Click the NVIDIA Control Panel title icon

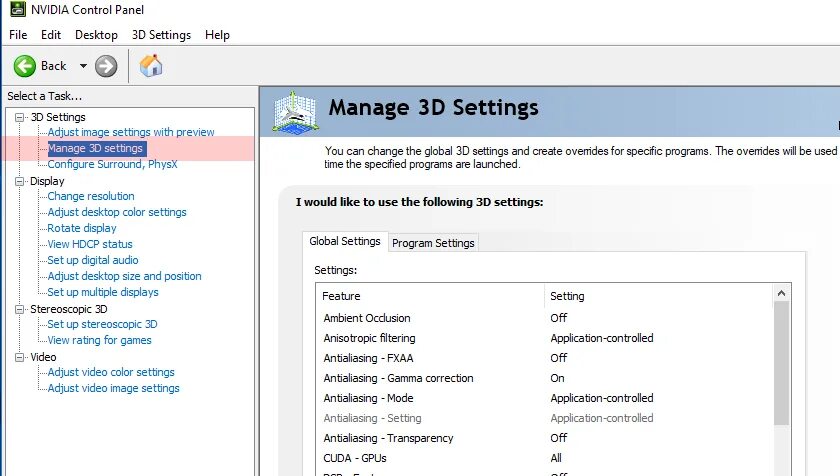[17, 10]
